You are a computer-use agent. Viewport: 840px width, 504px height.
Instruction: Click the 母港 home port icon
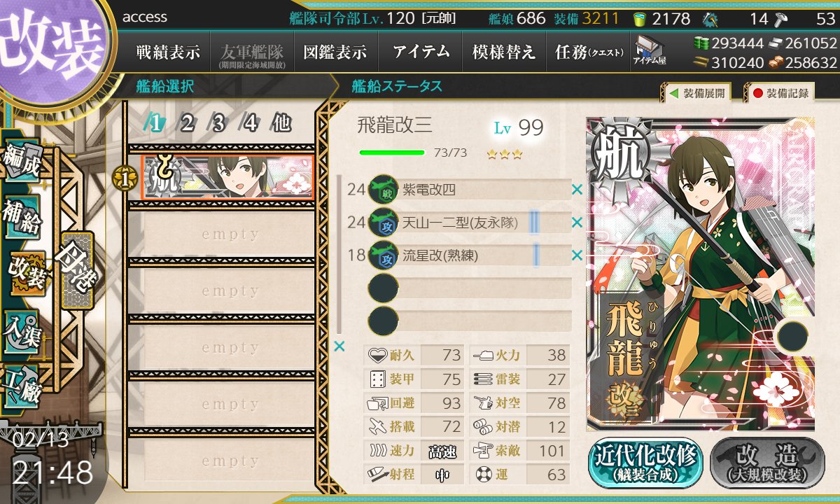(76, 270)
